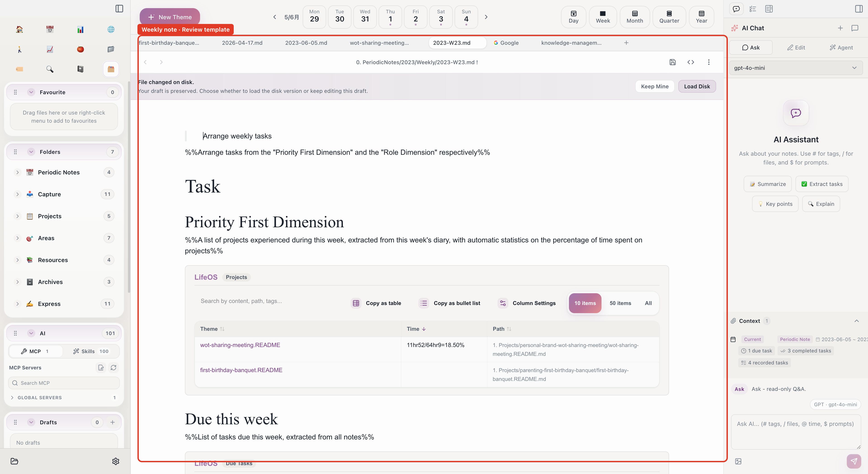This screenshot has height=474, width=868.
Task: Select the 10 items page size
Action: click(585, 303)
